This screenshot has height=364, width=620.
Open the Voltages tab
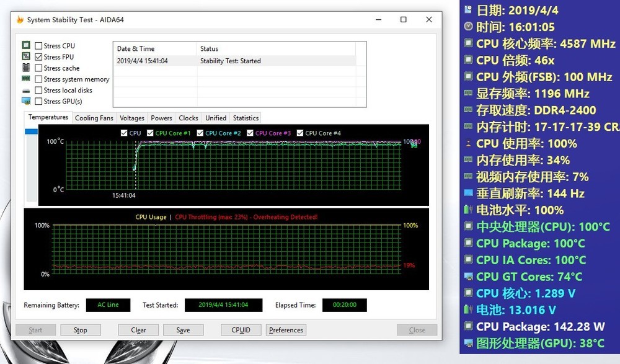(x=132, y=118)
